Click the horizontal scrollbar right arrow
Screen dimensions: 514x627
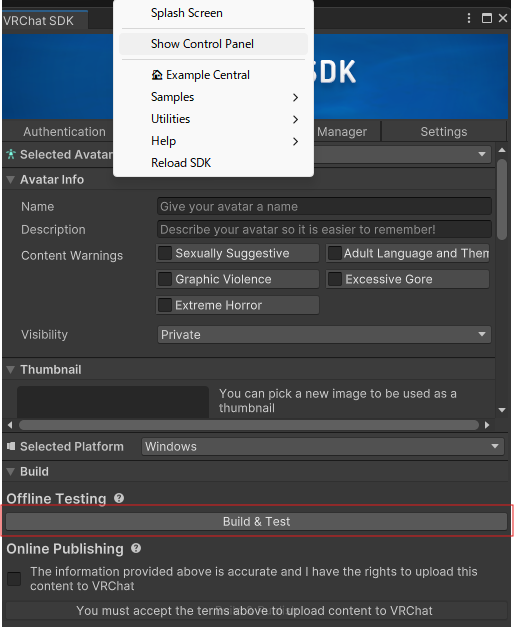487,425
